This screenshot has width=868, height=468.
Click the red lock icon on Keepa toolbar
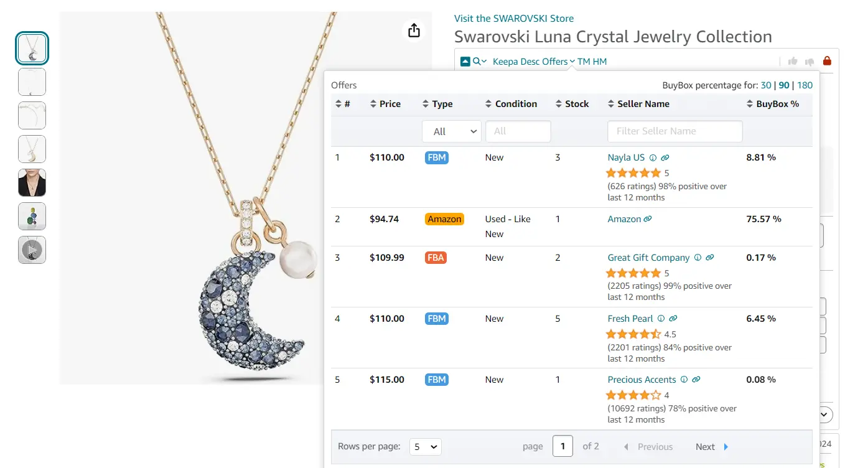point(827,61)
